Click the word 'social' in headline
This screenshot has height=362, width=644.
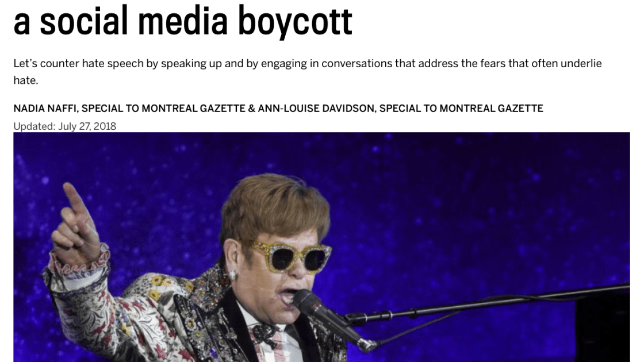click(84, 21)
